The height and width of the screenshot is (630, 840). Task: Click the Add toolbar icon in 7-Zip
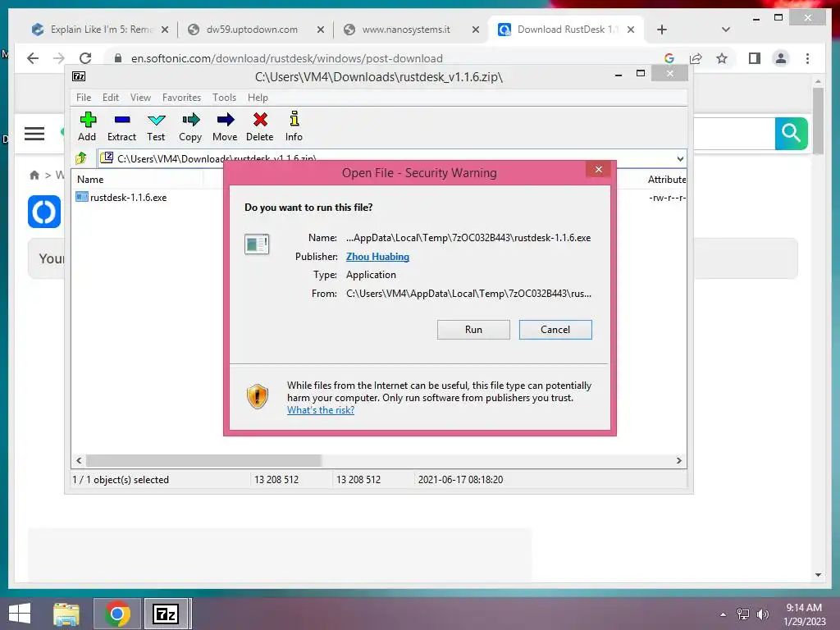[88, 120]
